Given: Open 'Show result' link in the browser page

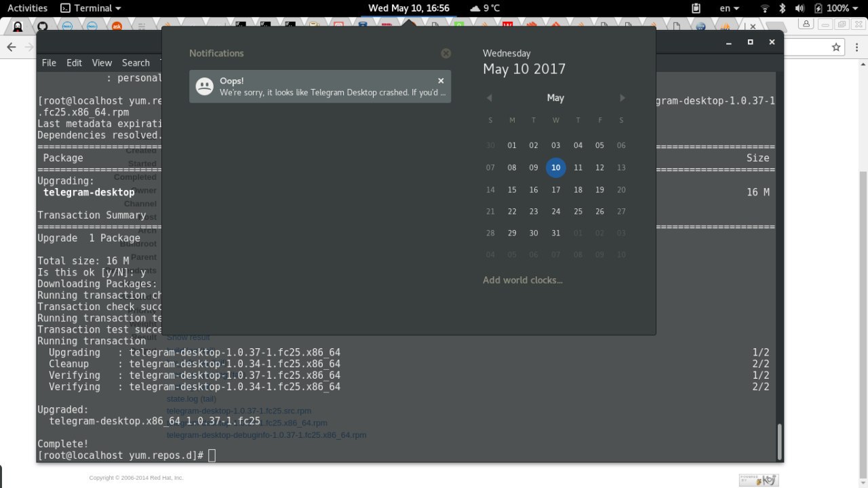Looking at the screenshot, I should click(x=189, y=337).
